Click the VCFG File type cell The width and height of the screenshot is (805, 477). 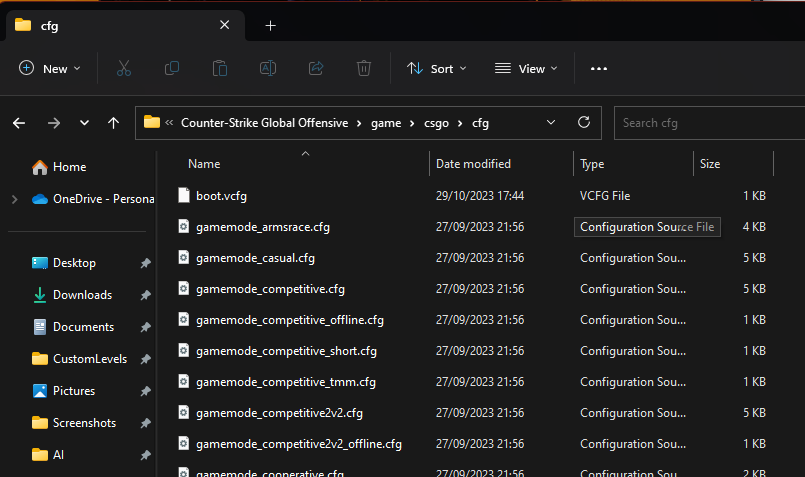(605, 196)
